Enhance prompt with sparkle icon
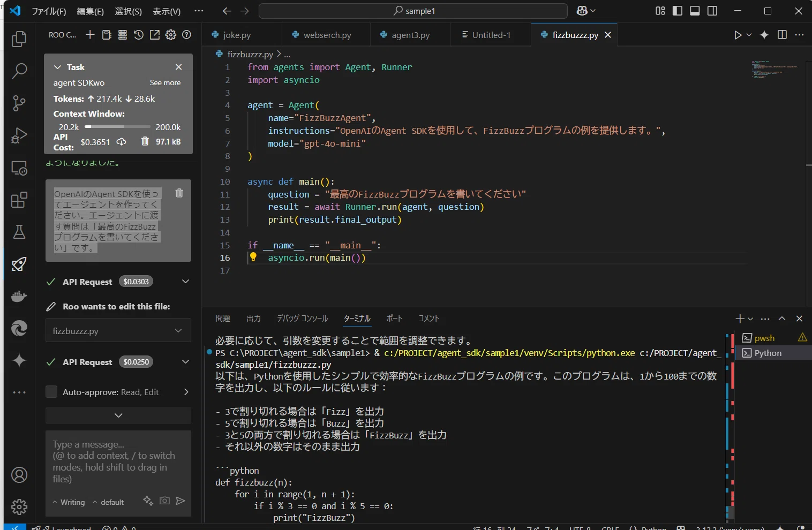Image resolution: width=812 pixels, height=530 pixels. (x=148, y=501)
